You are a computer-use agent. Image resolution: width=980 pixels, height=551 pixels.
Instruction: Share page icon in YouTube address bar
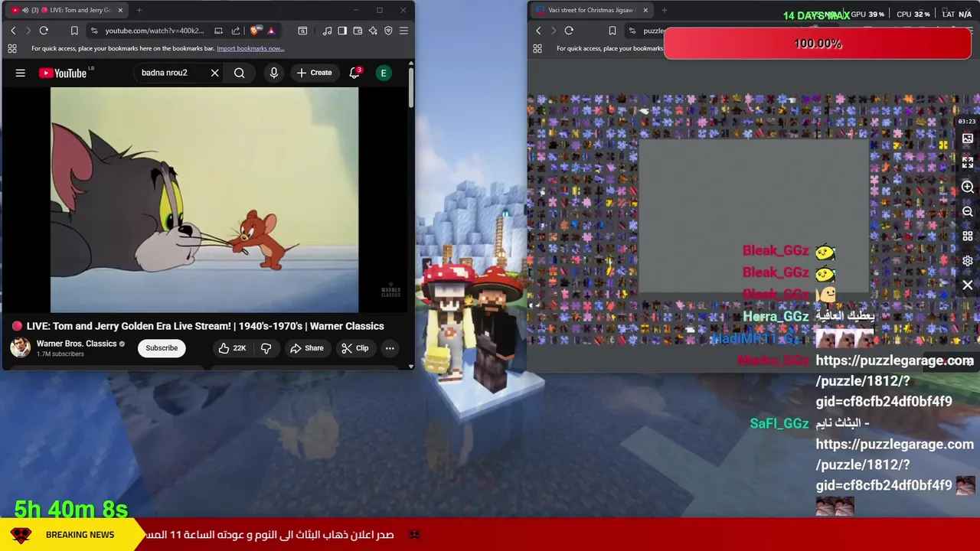coord(236,31)
